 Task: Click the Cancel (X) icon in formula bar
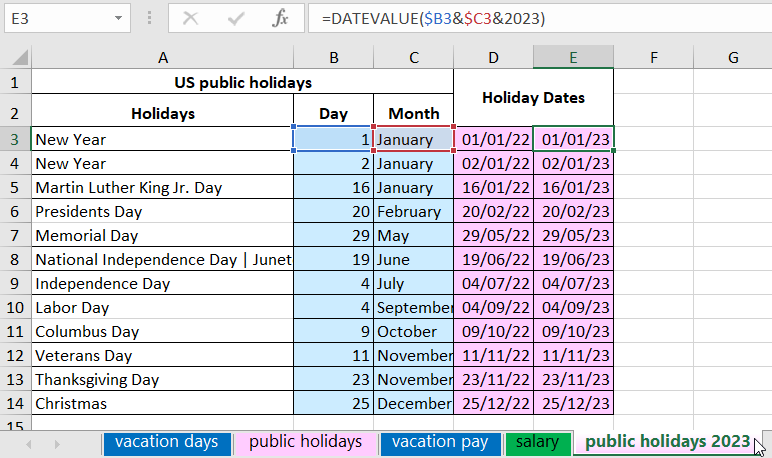(190, 19)
